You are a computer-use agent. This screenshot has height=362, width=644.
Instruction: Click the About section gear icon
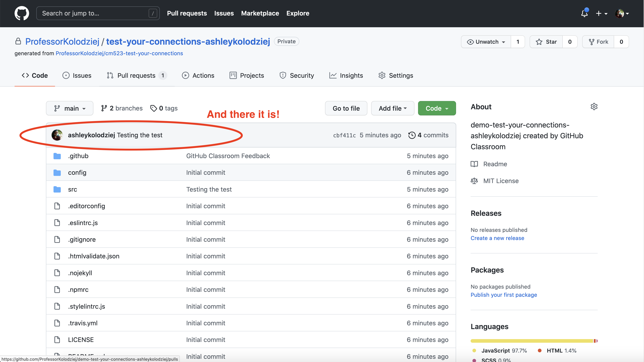coord(594,106)
